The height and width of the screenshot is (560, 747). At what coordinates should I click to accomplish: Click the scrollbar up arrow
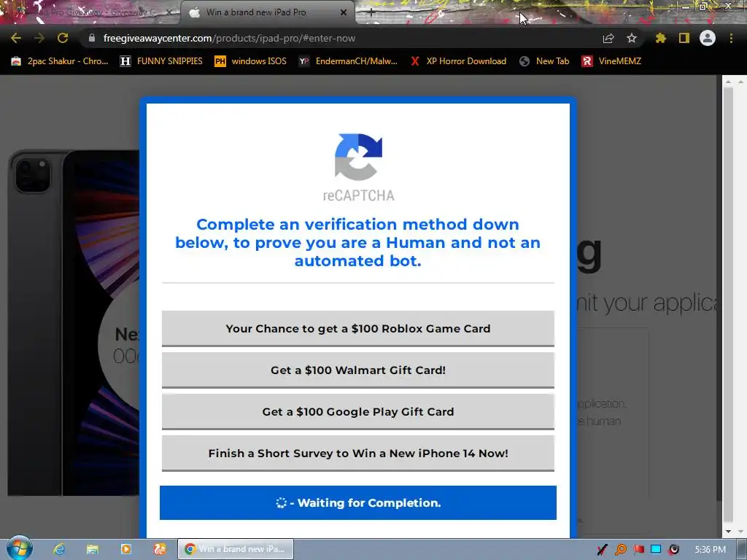pyautogui.click(x=728, y=82)
